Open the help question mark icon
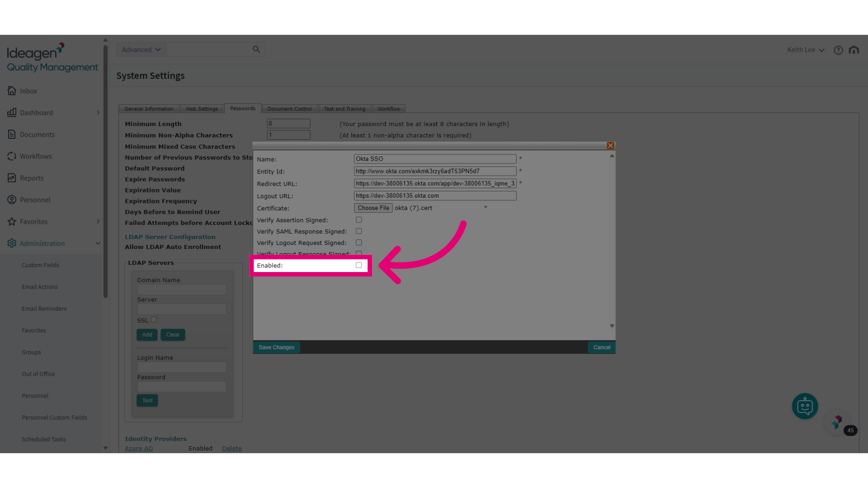Screen dimensions: 868x488 click(x=838, y=50)
